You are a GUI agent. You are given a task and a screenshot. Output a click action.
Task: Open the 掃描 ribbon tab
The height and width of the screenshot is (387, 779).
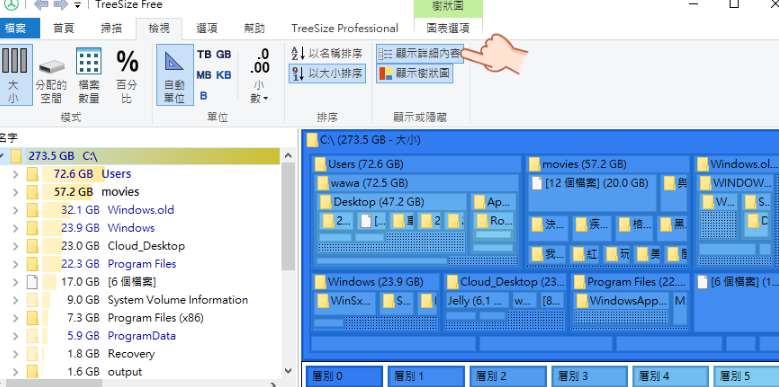pyautogui.click(x=111, y=28)
